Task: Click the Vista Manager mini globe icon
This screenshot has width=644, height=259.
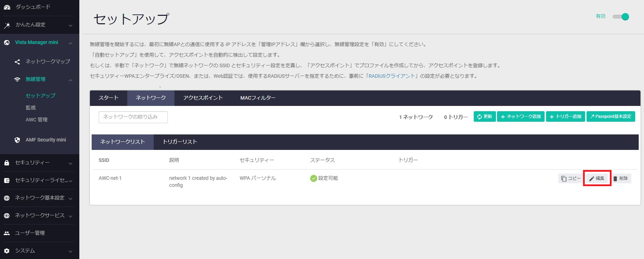Action: pos(7,43)
